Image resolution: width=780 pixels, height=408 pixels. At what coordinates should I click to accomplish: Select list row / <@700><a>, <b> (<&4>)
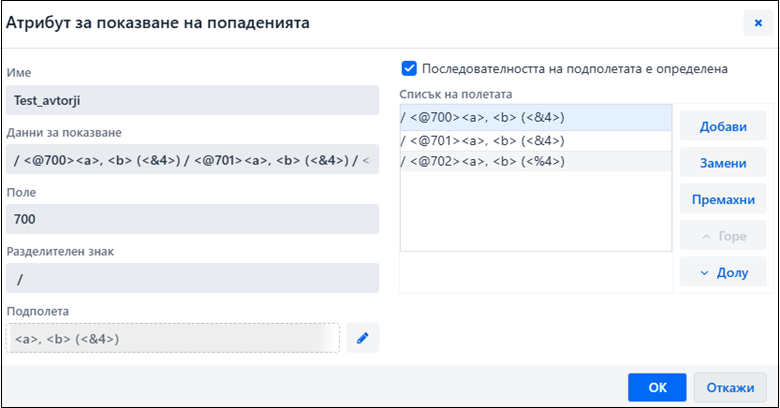[536, 117]
